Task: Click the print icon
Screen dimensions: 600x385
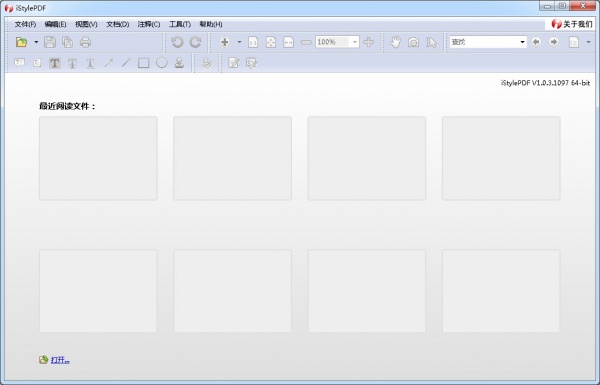Action: click(85, 42)
